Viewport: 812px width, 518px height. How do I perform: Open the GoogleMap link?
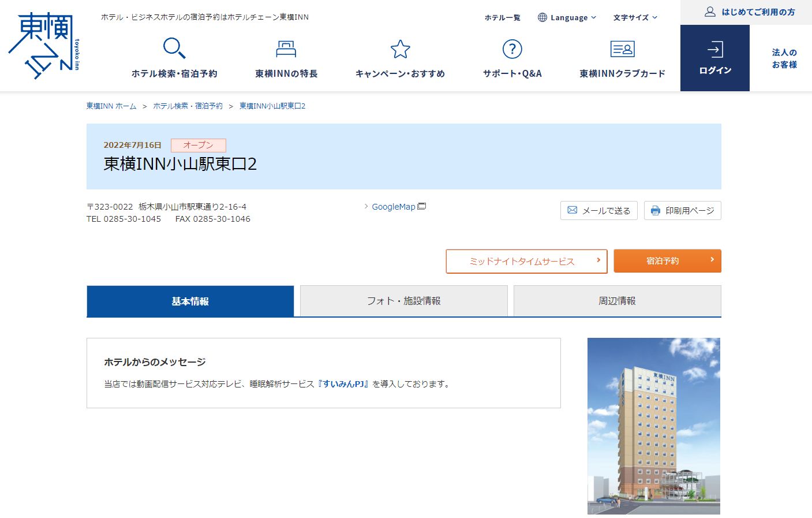click(394, 207)
